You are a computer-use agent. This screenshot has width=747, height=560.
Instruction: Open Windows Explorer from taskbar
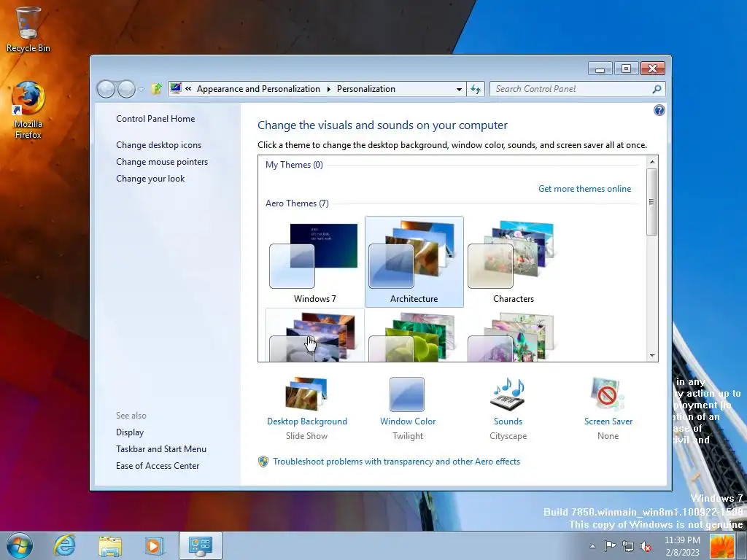point(109,545)
